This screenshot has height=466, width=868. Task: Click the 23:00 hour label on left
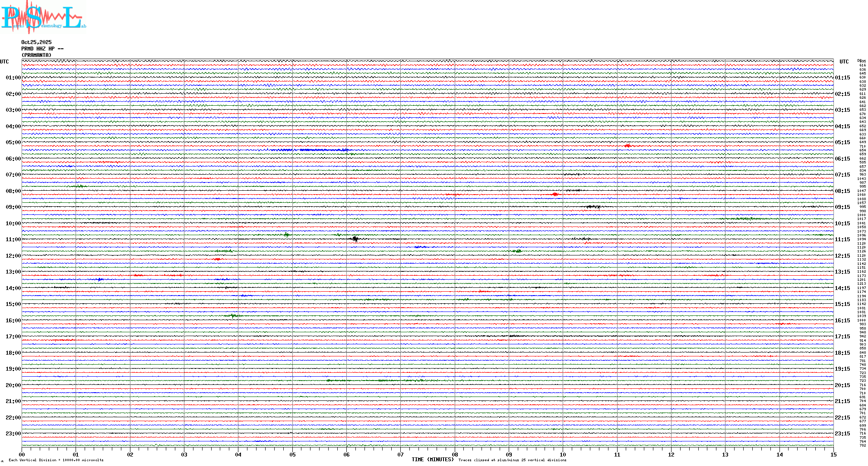[x=13, y=434]
